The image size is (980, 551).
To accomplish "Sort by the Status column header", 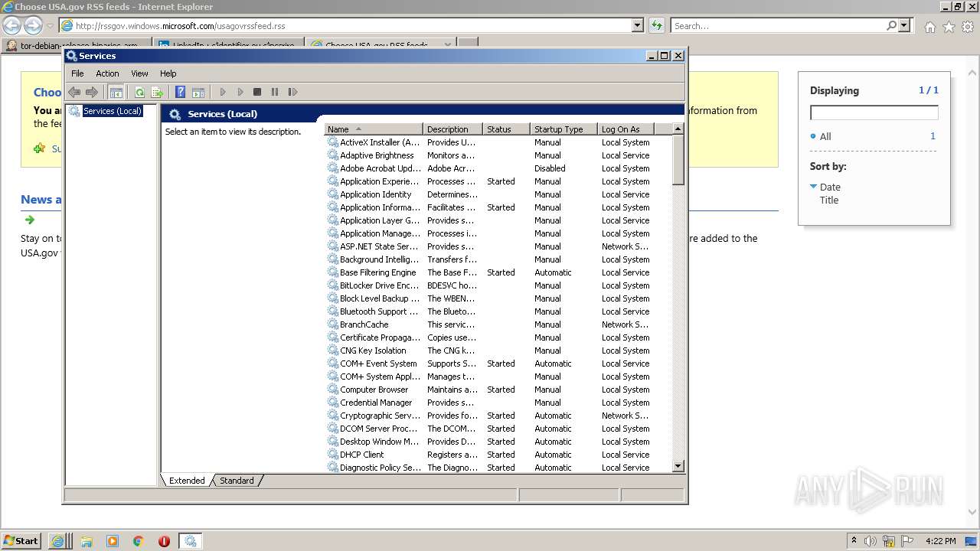I will (506, 129).
